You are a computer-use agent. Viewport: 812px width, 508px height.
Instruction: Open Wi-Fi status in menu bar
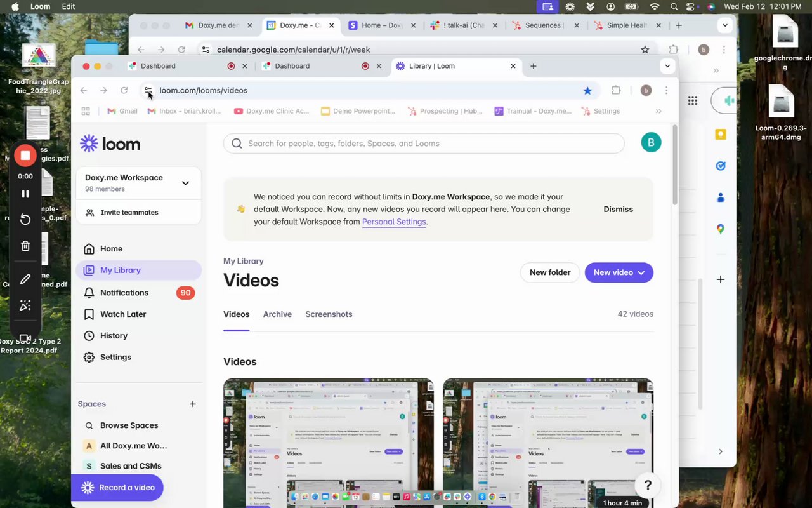click(x=655, y=6)
